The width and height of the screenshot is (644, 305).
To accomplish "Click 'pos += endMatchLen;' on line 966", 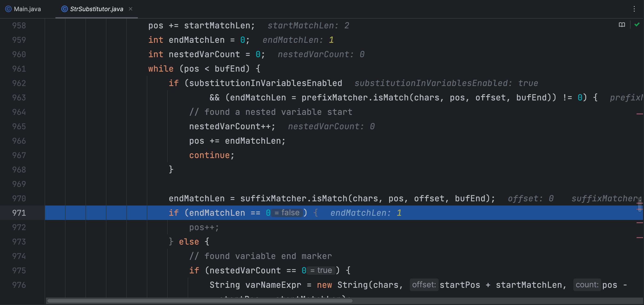I will [x=237, y=141].
